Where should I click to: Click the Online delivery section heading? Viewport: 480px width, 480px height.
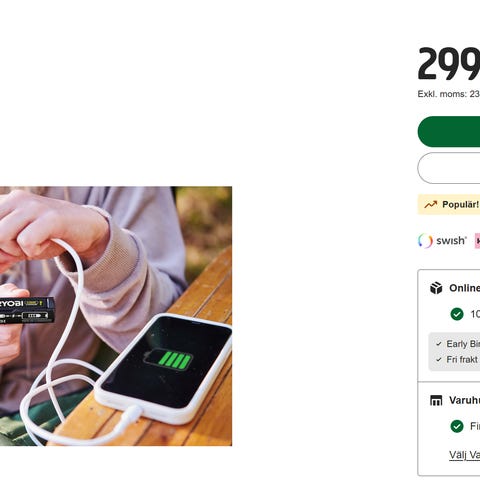point(464,288)
